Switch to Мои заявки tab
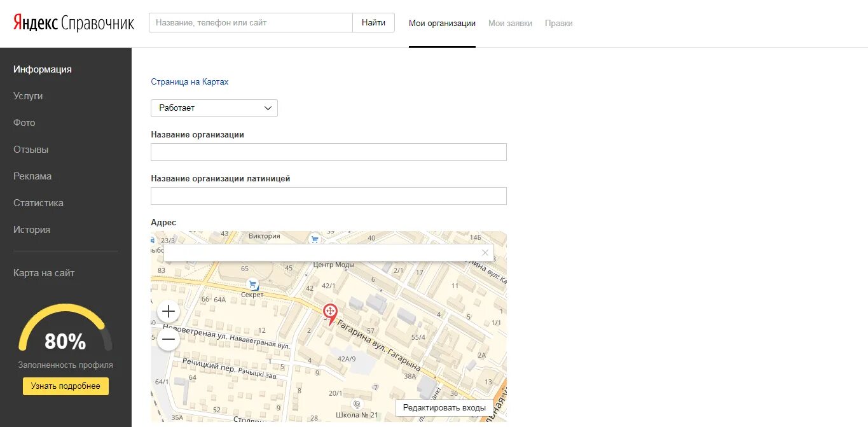This screenshot has height=427, width=868. [510, 24]
